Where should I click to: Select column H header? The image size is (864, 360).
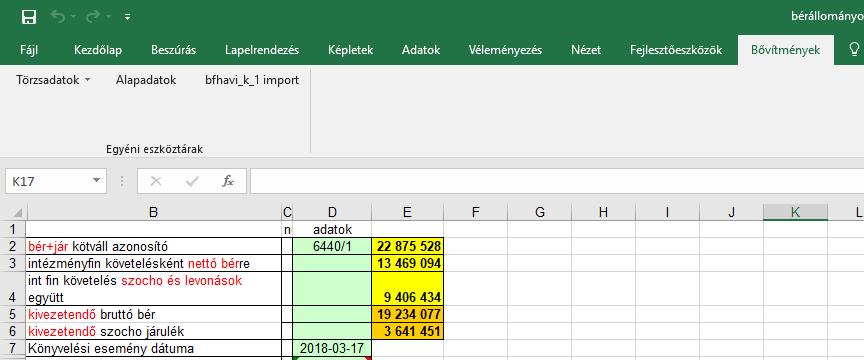coord(603,212)
